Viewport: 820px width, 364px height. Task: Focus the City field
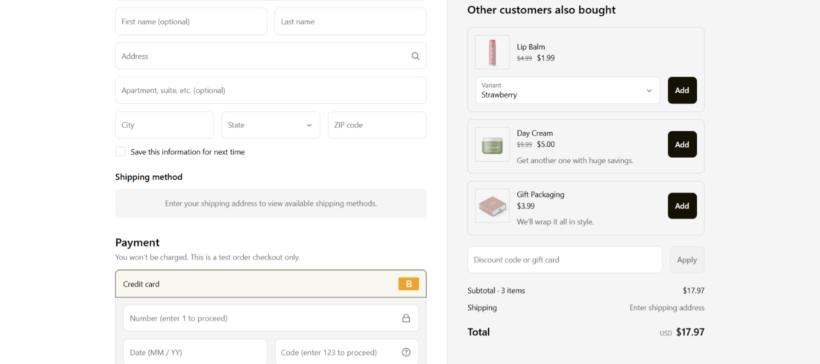164,125
